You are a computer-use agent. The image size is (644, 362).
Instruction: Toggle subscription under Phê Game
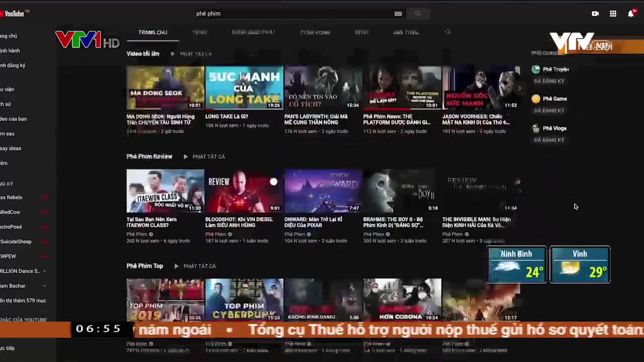click(549, 111)
